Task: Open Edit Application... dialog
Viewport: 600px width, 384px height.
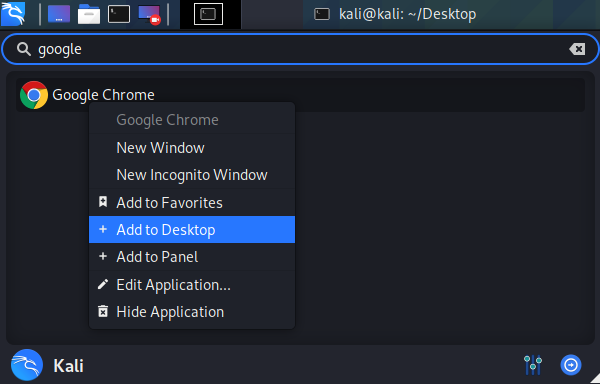Action: [x=192, y=285]
